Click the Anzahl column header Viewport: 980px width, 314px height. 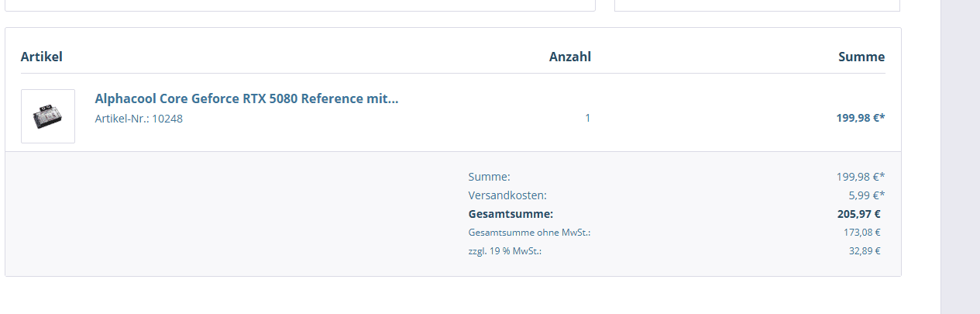[569, 57]
